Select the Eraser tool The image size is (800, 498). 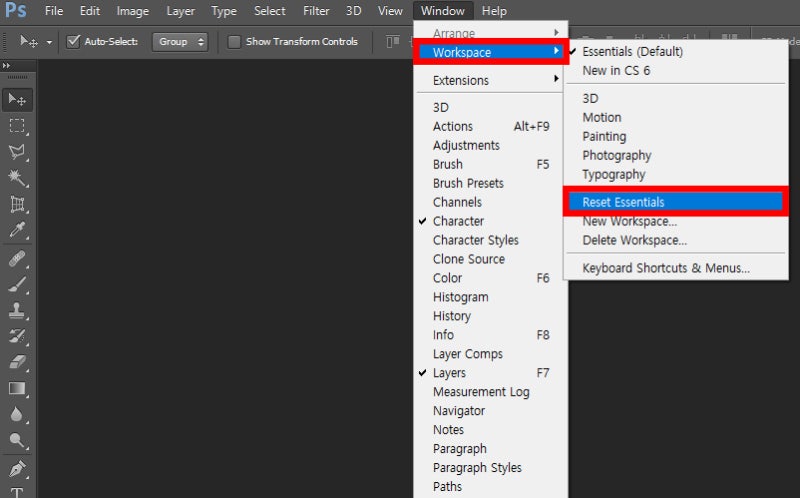(x=17, y=362)
